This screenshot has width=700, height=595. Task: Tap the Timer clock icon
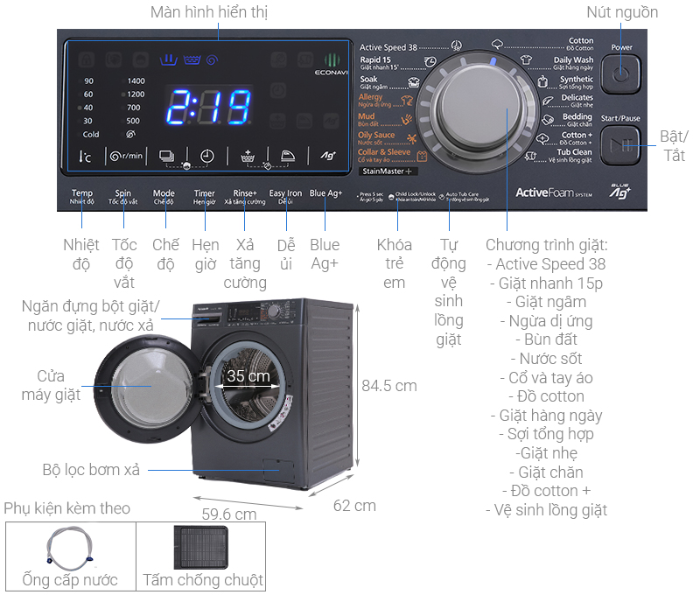tap(206, 156)
